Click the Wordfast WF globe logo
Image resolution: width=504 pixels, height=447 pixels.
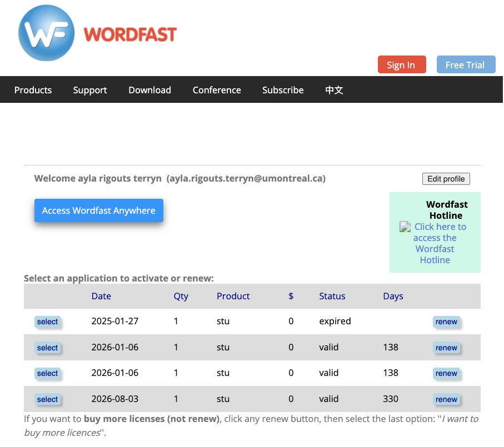point(46,33)
